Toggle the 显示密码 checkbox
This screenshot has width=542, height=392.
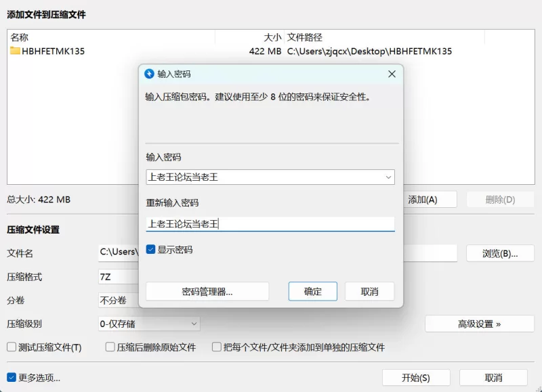[x=150, y=249]
